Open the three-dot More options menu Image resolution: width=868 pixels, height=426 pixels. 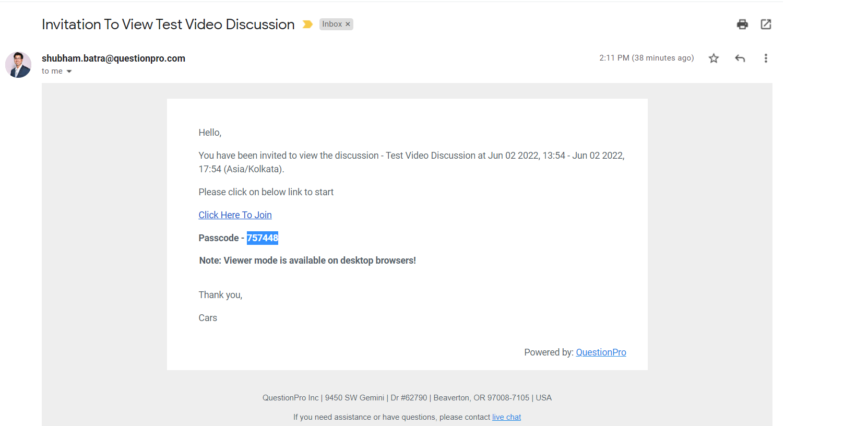pos(766,58)
